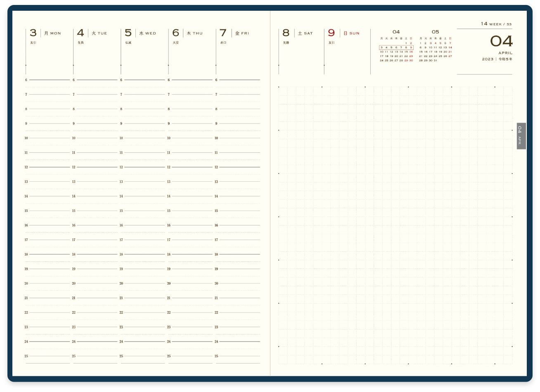The width and height of the screenshot is (540, 392).
Task: Click the APRIL month label
Action: click(x=505, y=53)
